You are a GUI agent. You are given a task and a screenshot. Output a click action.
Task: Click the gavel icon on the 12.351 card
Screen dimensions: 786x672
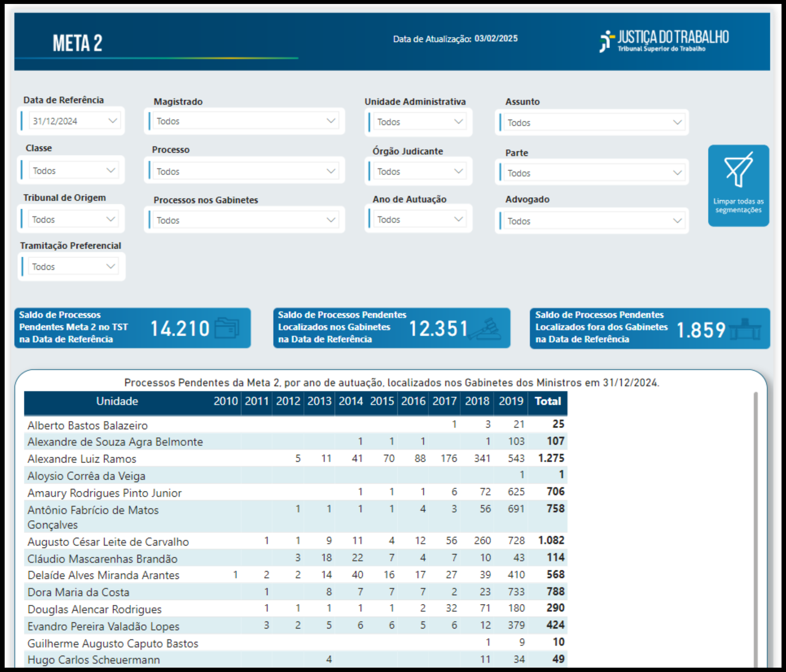click(485, 328)
